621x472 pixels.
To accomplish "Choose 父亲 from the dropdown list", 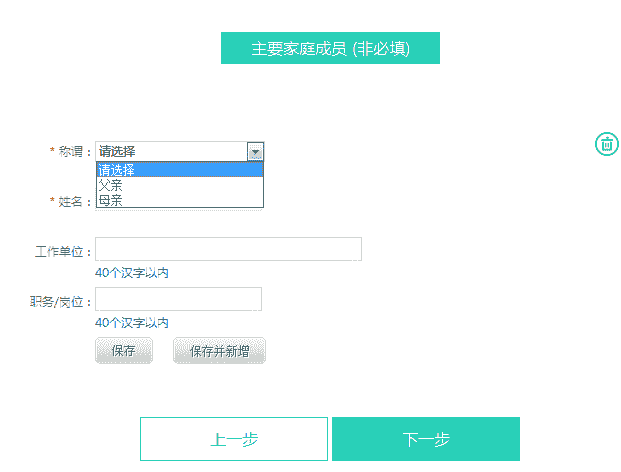I will 180,185.
